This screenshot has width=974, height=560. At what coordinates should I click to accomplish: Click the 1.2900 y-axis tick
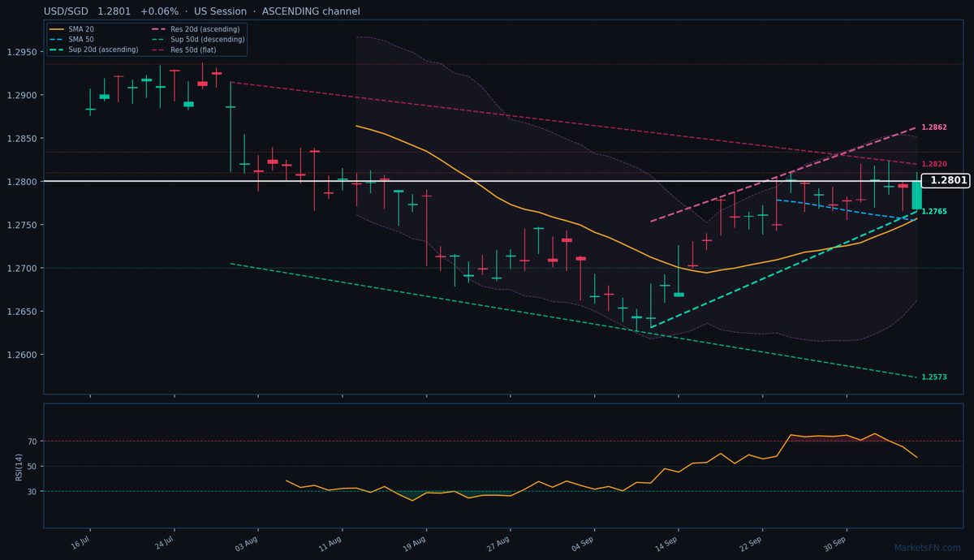[x=22, y=95]
